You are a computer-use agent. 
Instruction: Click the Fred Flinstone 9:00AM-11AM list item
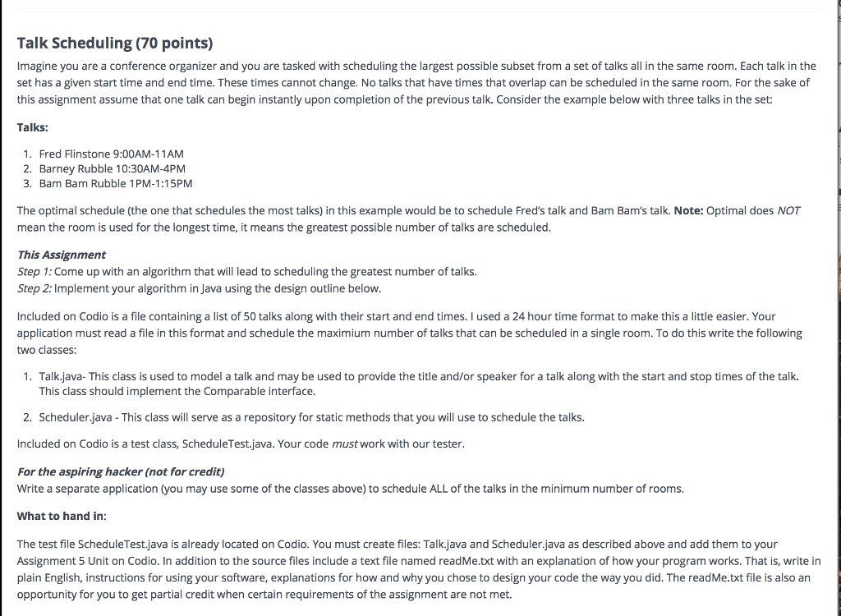tap(111, 154)
